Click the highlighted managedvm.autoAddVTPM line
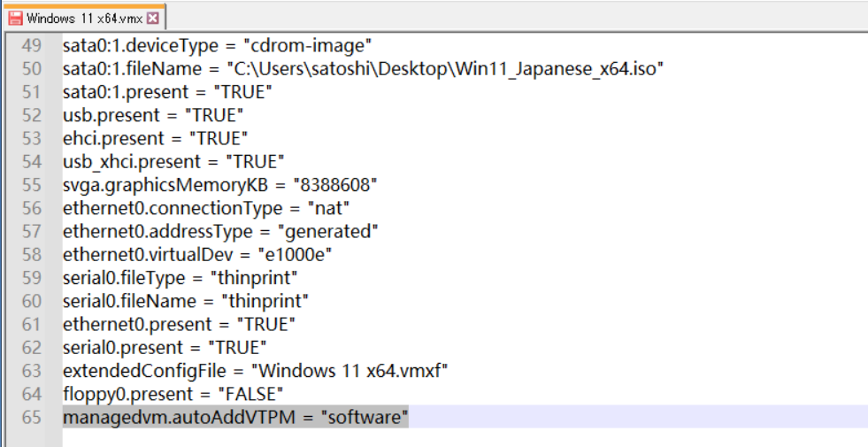The image size is (868, 447). point(235,417)
